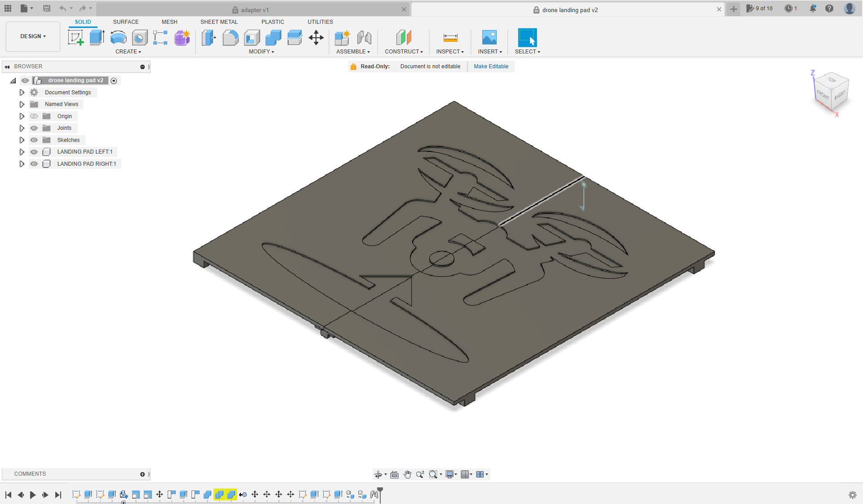The image size is (863, 504).
Task: Select the Extrude tool
Action: [97, 38]
